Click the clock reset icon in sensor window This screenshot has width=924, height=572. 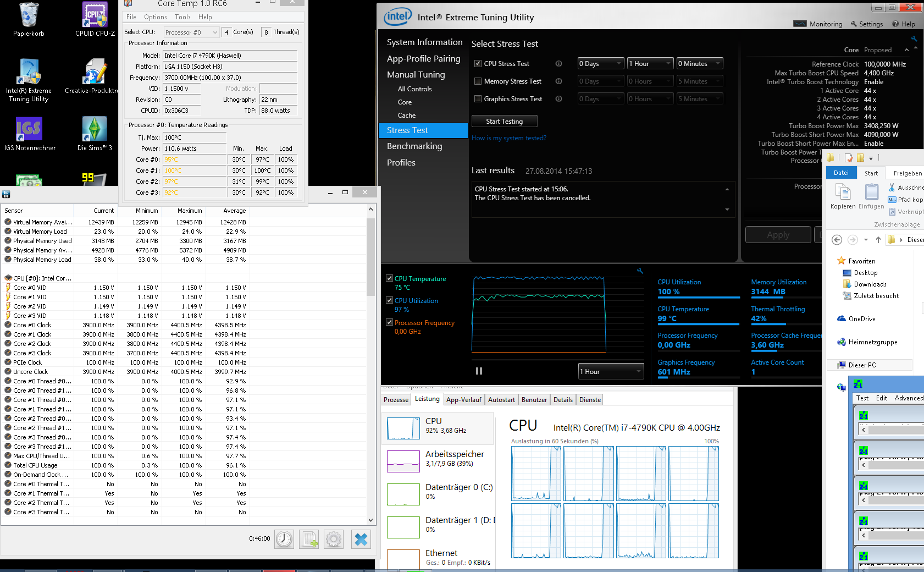click(x=284, y=539)
